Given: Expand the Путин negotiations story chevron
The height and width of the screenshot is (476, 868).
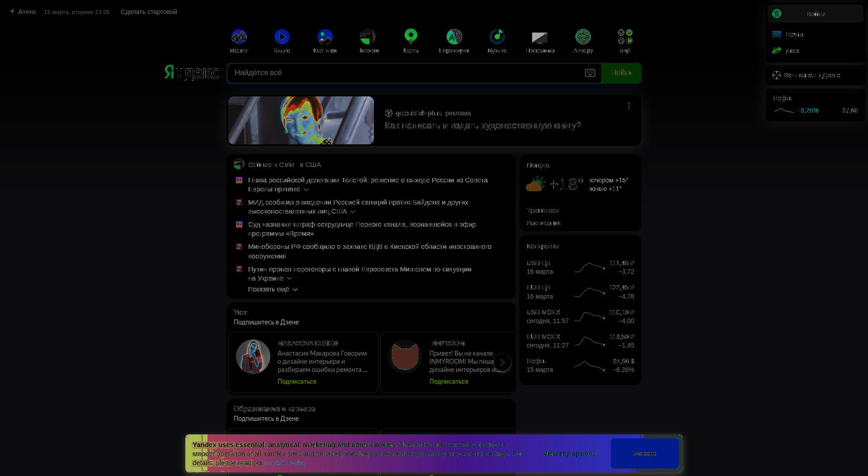Looking at the screenshot, I should [x=289, y=279].
